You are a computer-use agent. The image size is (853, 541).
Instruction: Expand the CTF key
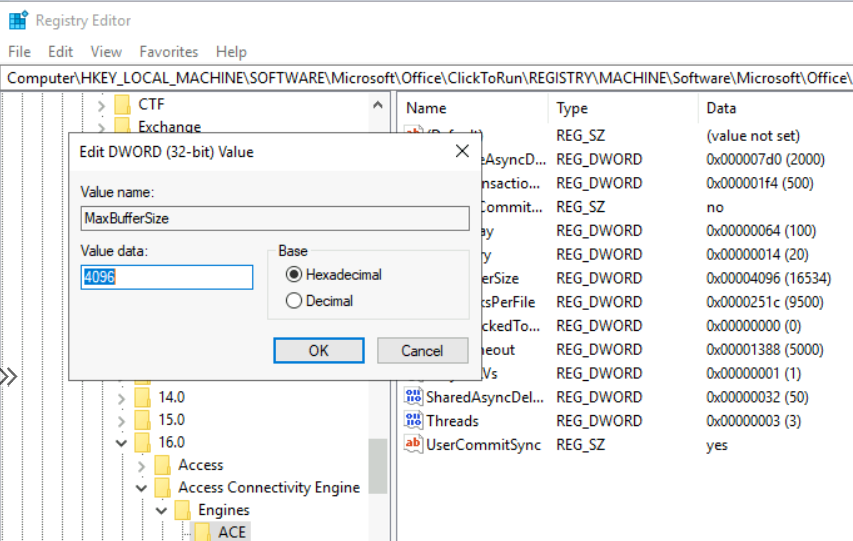coord(101,105)
